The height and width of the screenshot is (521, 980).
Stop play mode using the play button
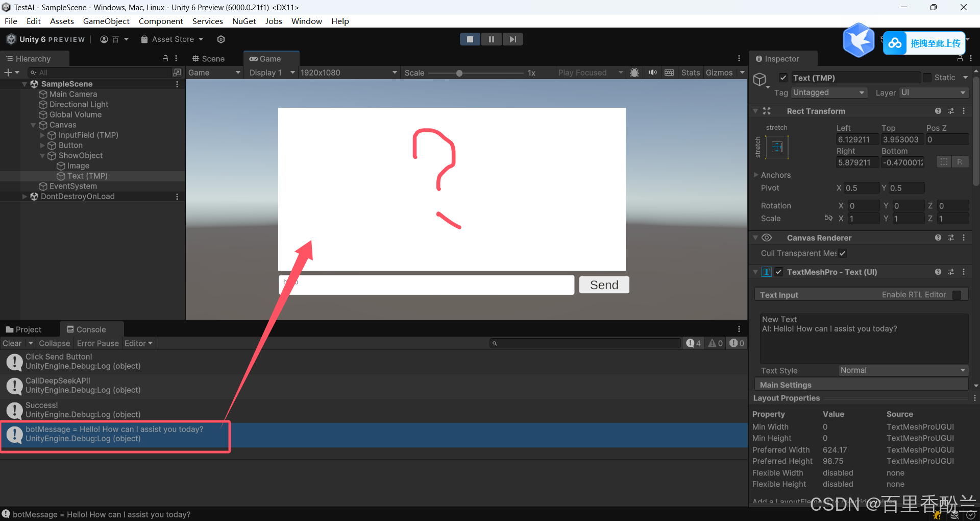click(470, 39)
